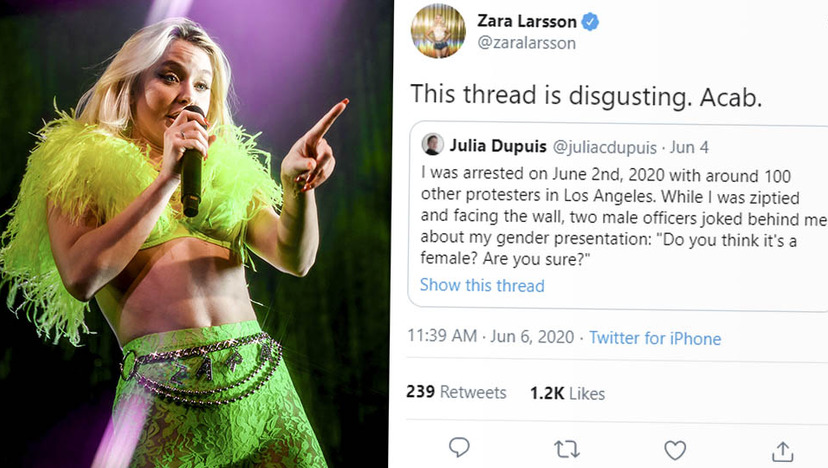Click the Julia Dupuis name in quote
828x468 pixels.
(498, 146)
